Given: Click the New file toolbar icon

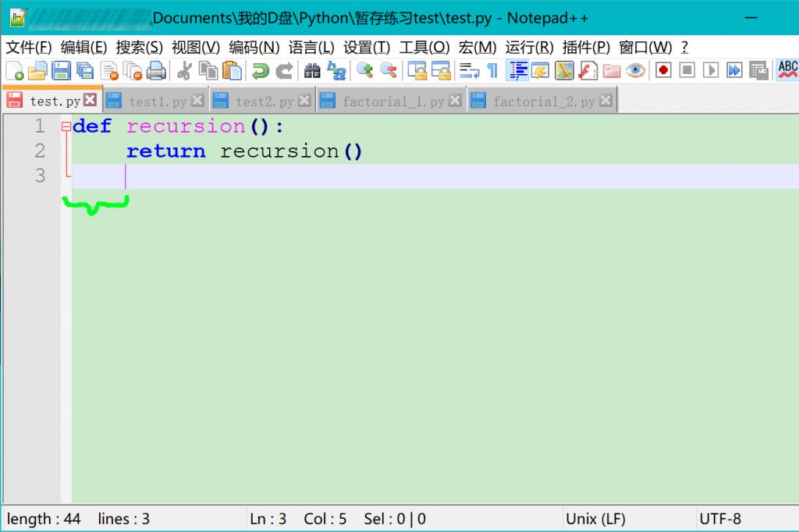Looking at the screenshot, I should [x=14, y=70].
